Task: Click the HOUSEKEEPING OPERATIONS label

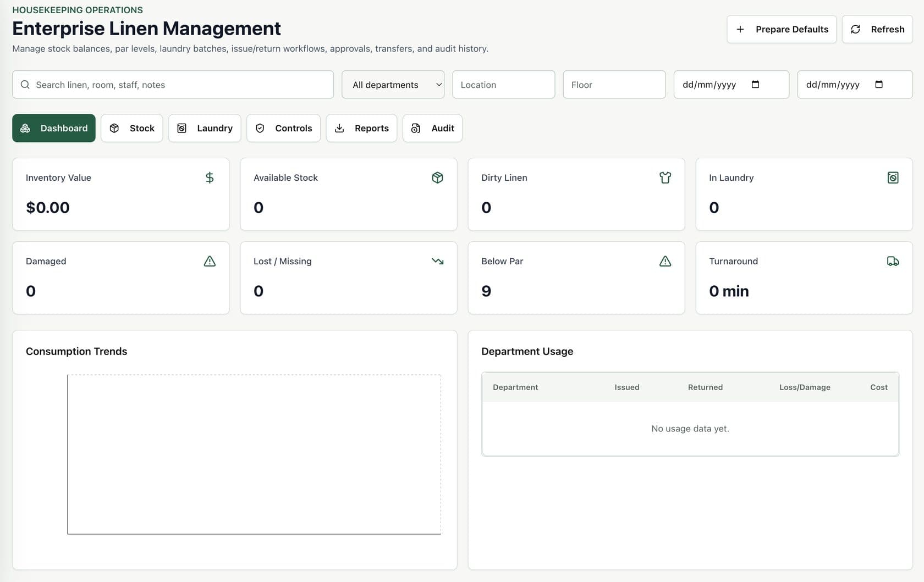Action: pos(78,10)
